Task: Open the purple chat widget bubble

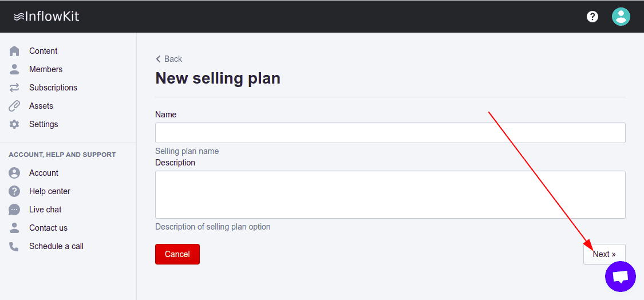Action: click(x=621, y=277)
